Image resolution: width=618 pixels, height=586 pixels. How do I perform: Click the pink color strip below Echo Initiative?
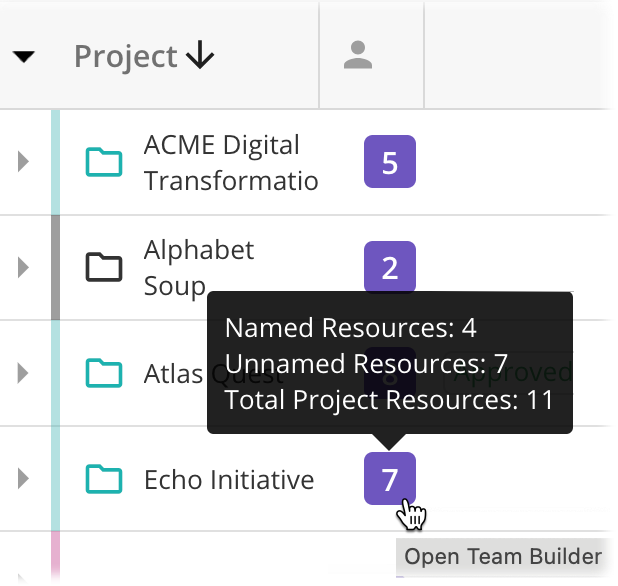coord(55,558)
